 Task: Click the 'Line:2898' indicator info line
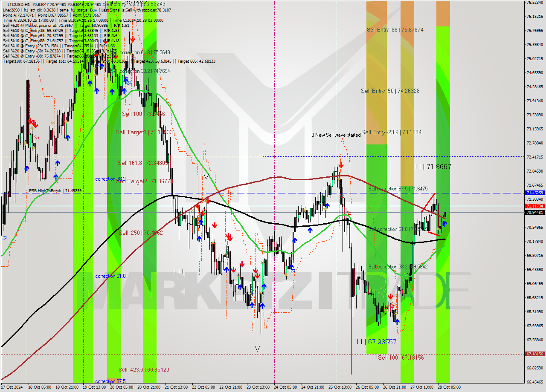click(87, 9)
